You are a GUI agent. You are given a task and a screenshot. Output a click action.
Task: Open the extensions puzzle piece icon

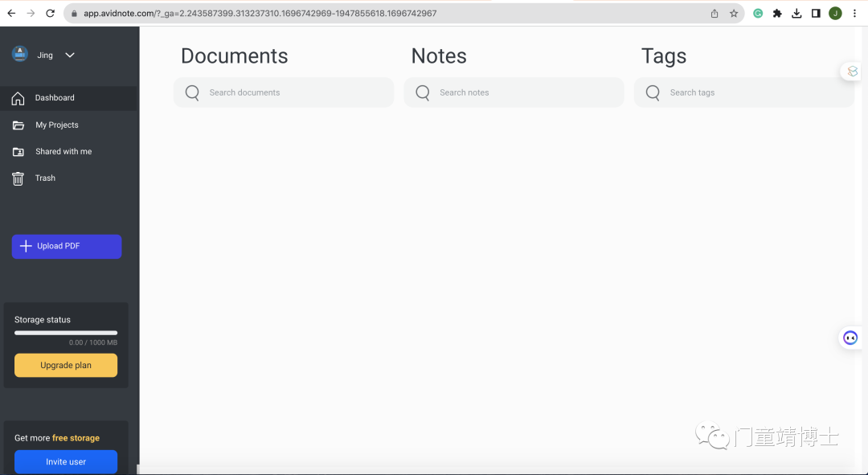[777, 14]
